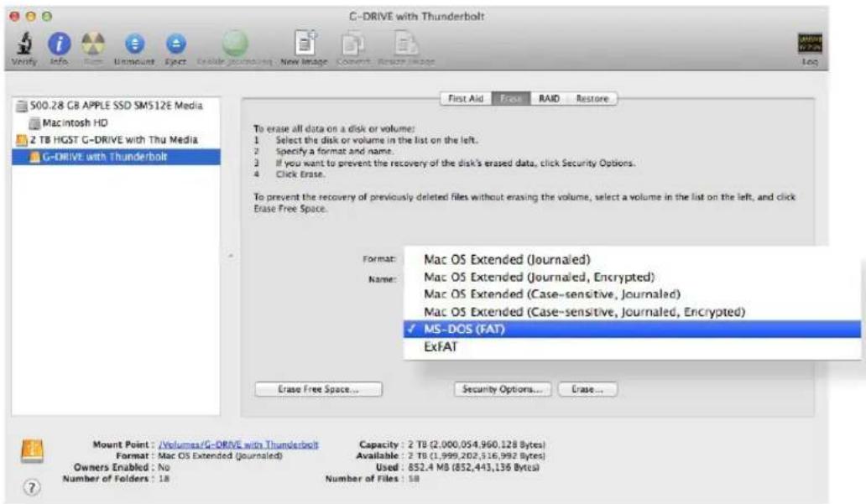Select the Macintosh HD volume

[x=116, y=122]
